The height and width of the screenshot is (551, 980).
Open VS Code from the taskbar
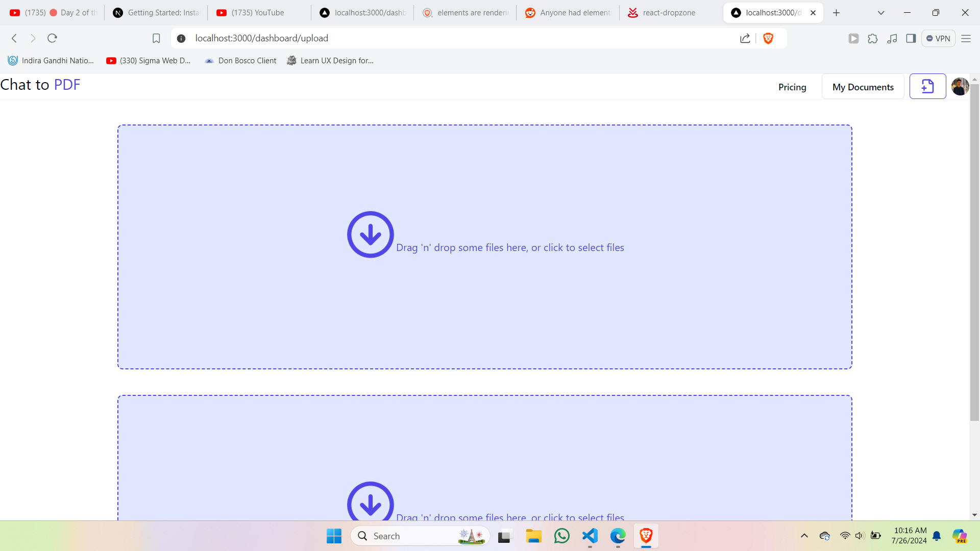(x=590, y=536)
